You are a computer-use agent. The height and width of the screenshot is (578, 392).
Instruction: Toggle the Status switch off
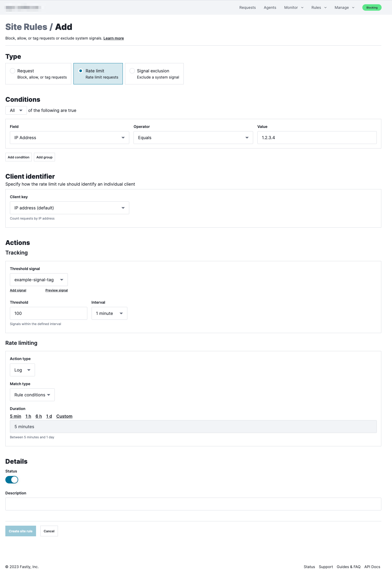[12, 480]
